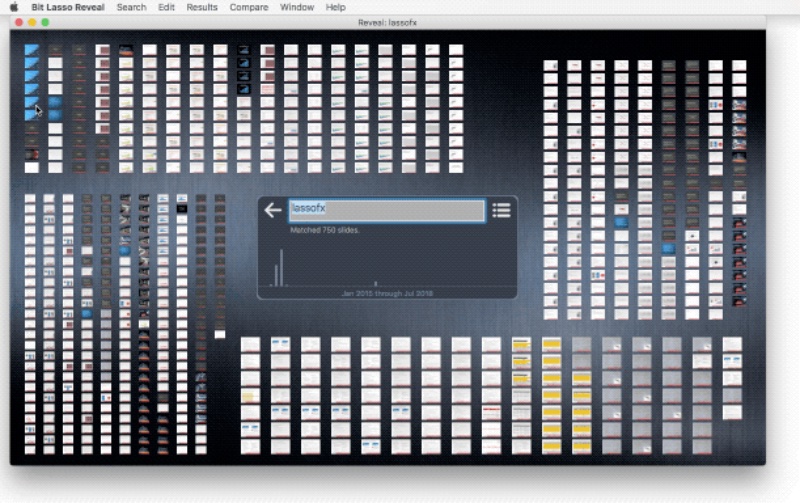Open the Search menu
Screen dimensions: 800x503
(x=131, y=7)
